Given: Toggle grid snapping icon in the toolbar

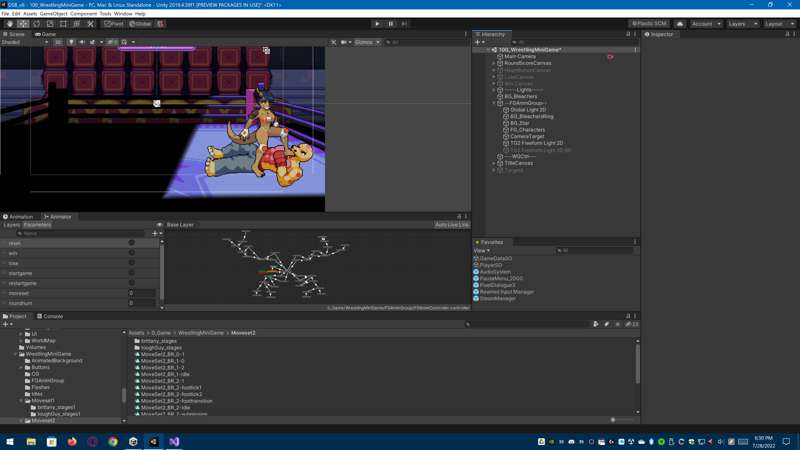Looking at the screenshot, I should point(160,24).
